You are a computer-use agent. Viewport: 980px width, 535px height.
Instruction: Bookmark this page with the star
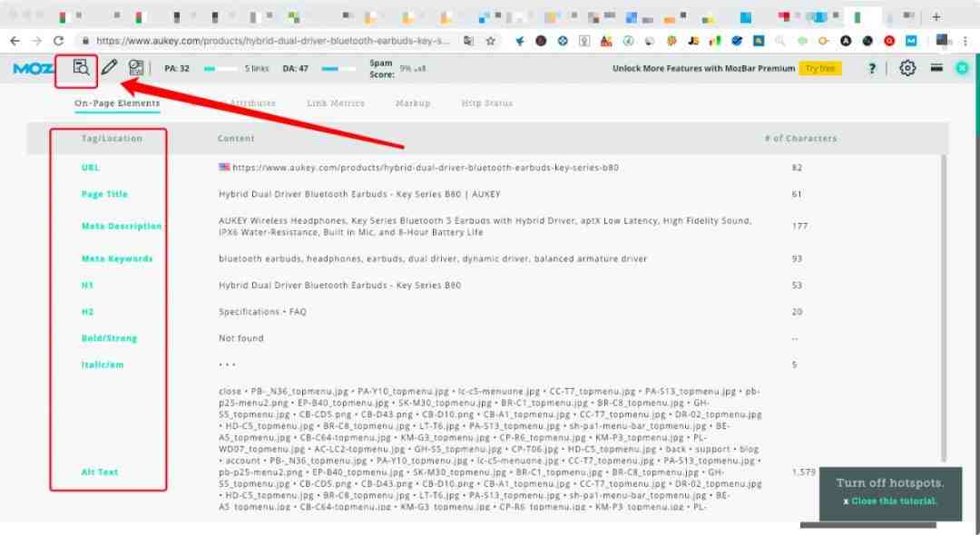491,41
